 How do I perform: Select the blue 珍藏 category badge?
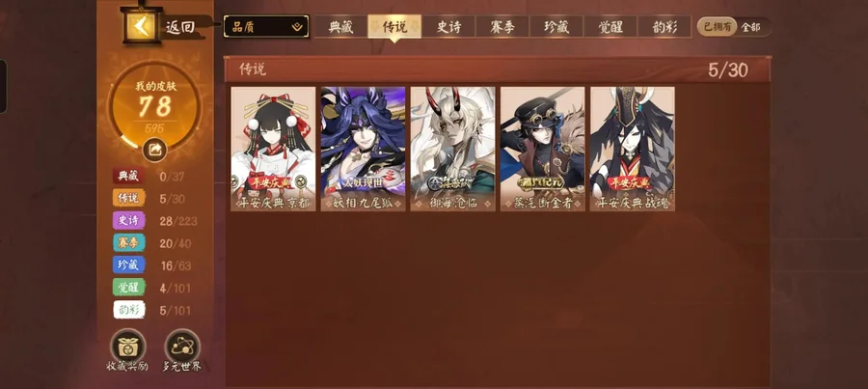click(x=129, y=264)
